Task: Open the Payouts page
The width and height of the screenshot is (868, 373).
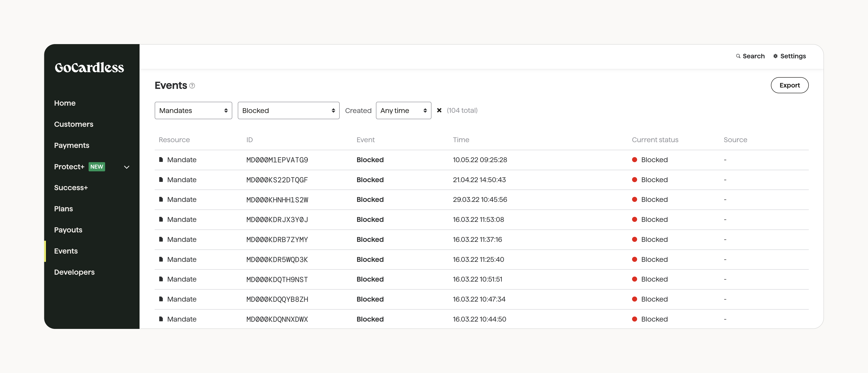Action: pos(68,230)
